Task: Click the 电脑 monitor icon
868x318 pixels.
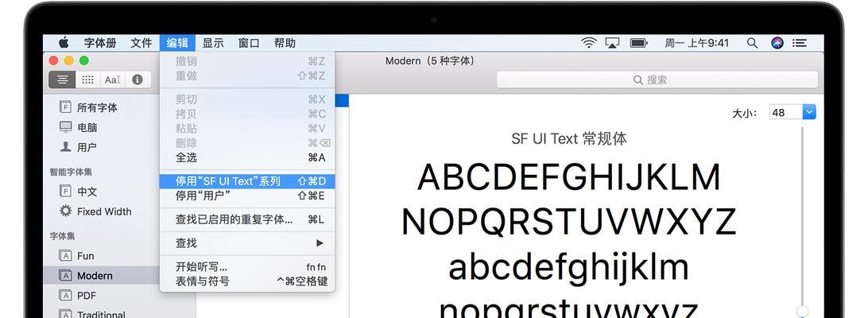Action: pyautogui.click(x=65, y=127)
